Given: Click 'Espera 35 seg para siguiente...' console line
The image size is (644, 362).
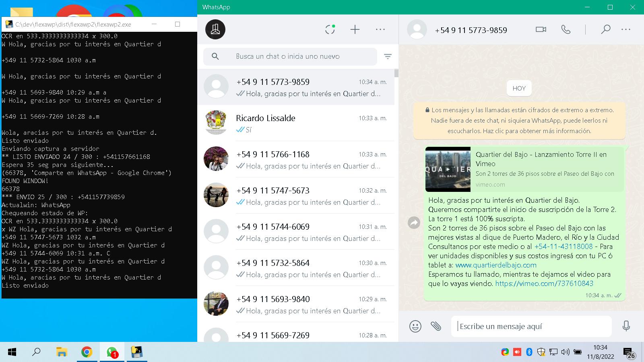Looking at the screenshot, I should point(58,165).
